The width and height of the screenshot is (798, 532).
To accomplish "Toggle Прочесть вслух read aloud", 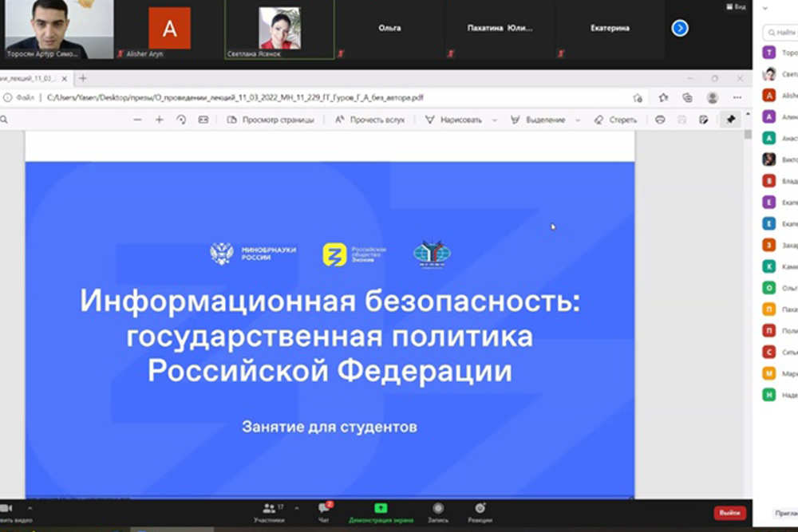I will [x=369, y=120].
